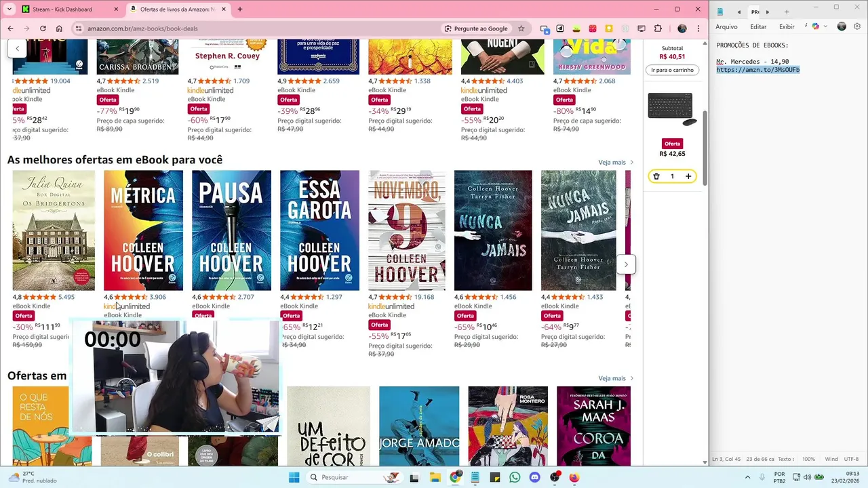The height and width of the screenshot is (488, 868).
Task: Open Veja mais for best eBook offers
Action: coord(616,163)
